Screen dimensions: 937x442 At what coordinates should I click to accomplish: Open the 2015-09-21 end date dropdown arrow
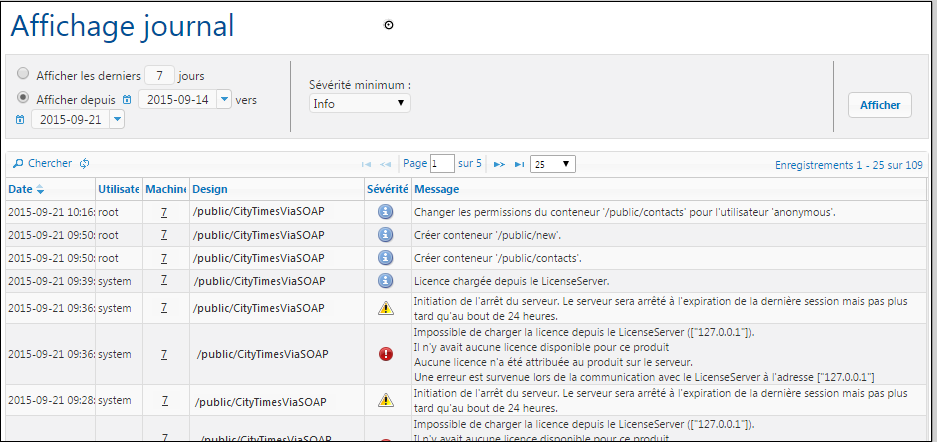(x=117, y=119)
